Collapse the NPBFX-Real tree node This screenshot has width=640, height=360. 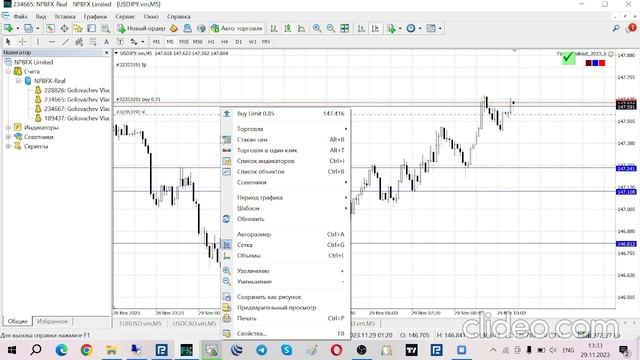[x=18, y=81]
